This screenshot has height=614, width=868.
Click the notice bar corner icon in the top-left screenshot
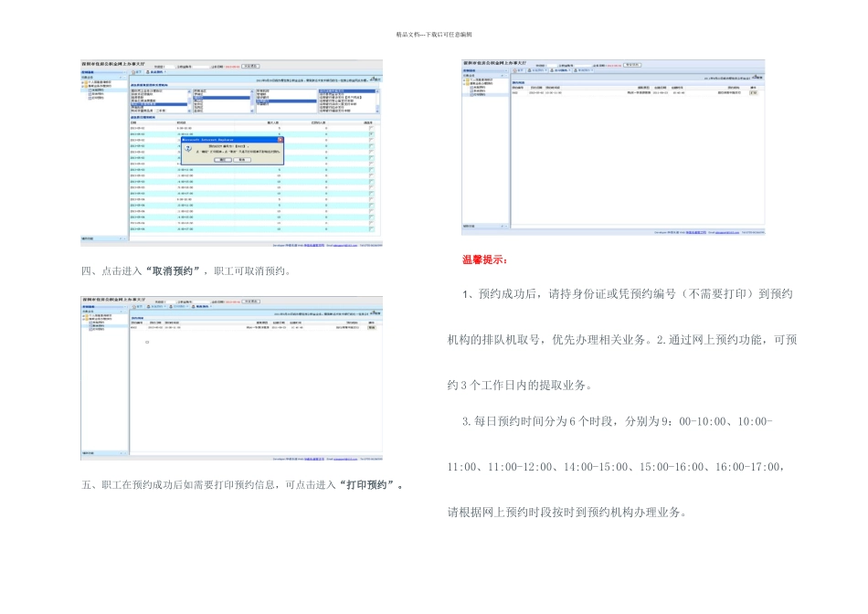(373, 78)
